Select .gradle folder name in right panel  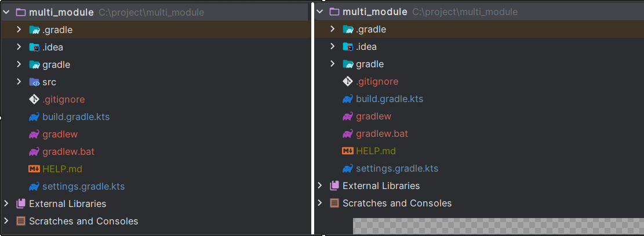coord(372,30)
